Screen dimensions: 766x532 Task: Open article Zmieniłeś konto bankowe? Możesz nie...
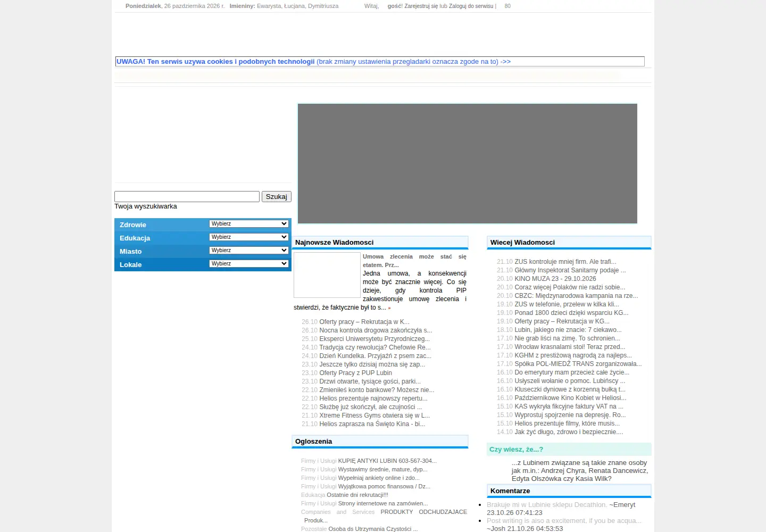(x=377, y=390)
